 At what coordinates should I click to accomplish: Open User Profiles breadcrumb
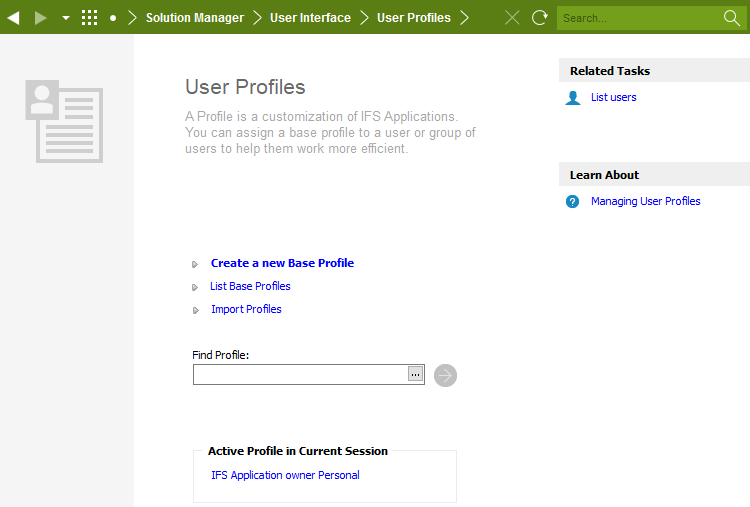(414, 18)
